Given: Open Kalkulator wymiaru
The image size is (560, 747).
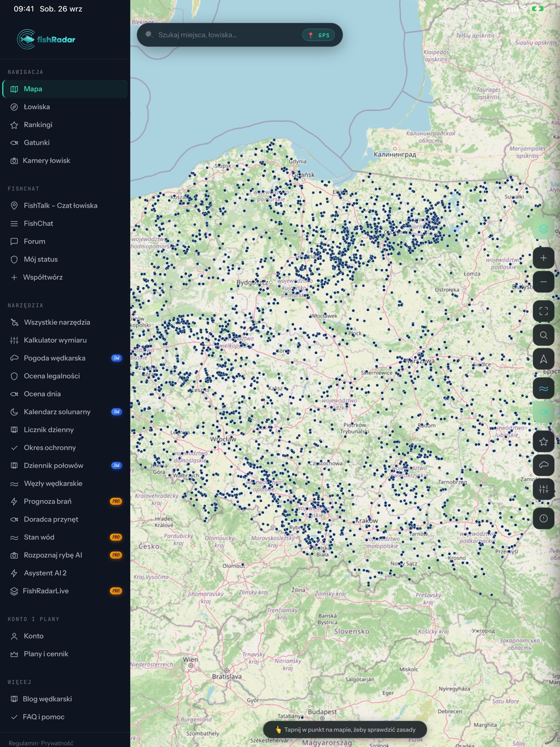Looking at the screenshot, I should click(x=65, y=340).
